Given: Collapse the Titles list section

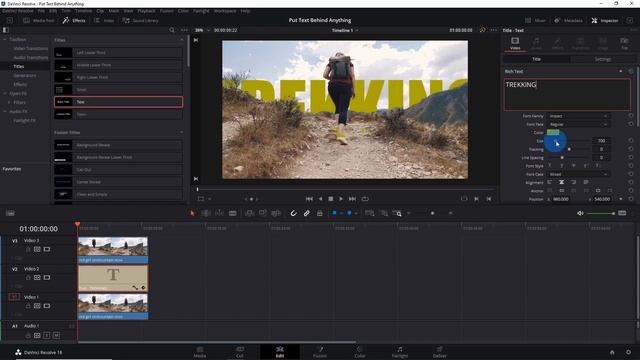Looking at the screenshot, I should 182,40.
